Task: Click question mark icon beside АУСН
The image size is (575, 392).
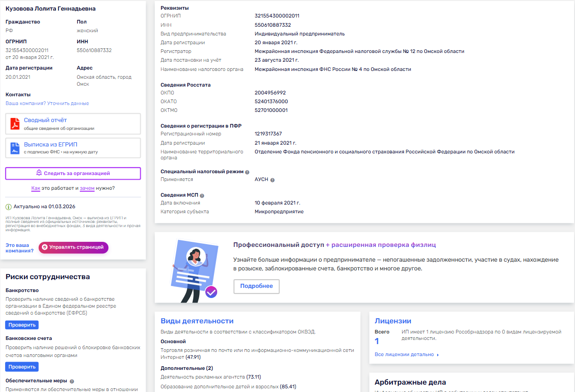Action: point(273,180)
